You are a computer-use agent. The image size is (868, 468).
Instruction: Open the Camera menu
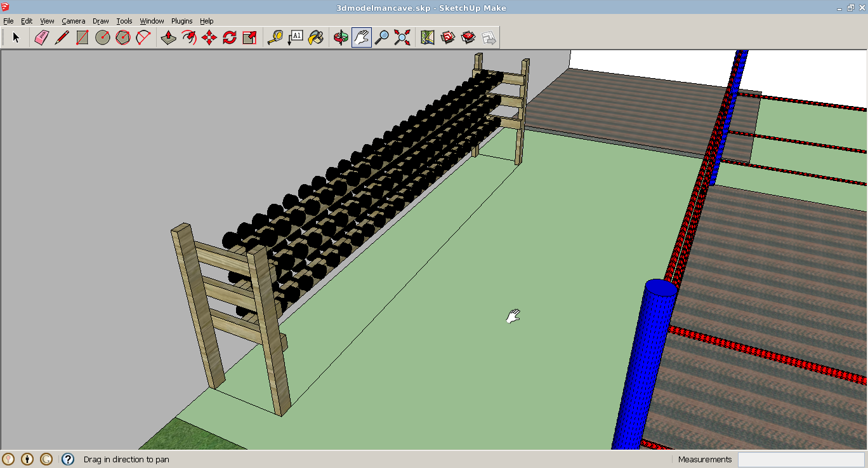[x=74, y=21]
